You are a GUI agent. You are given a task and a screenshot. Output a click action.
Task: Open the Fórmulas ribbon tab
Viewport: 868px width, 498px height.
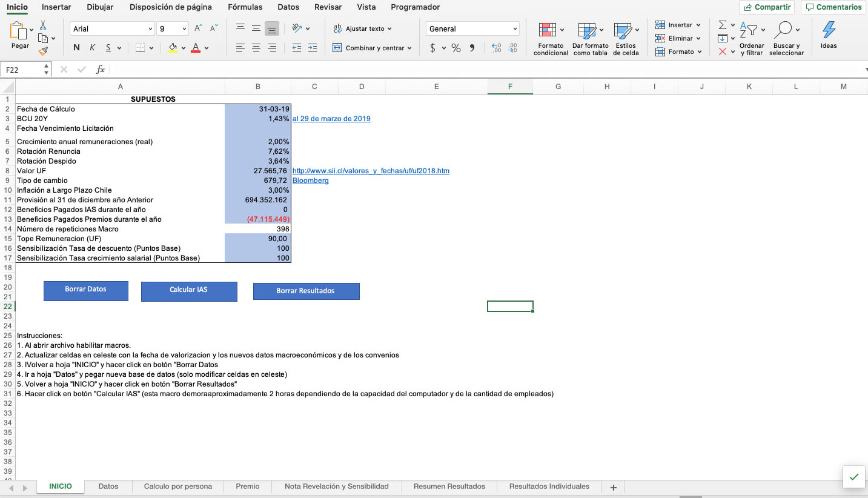coord(245,7)
